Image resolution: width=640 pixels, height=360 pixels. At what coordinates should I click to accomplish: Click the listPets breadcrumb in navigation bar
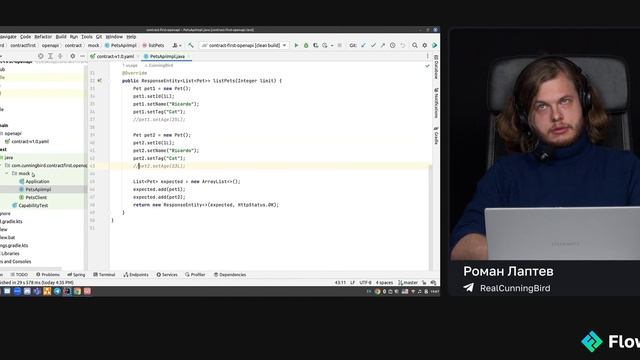153,45
